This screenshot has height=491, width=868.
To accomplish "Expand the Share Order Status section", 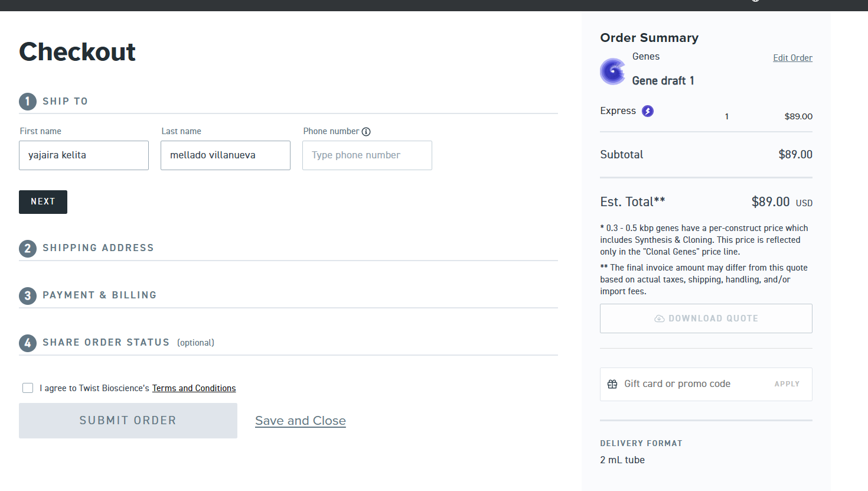I will pos(106,343).
